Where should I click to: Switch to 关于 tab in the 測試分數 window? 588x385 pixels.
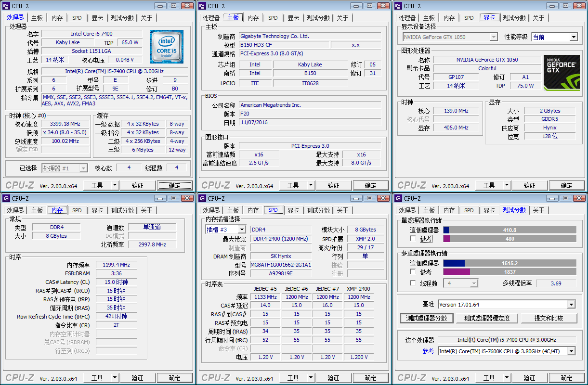[x=538, y=210]
